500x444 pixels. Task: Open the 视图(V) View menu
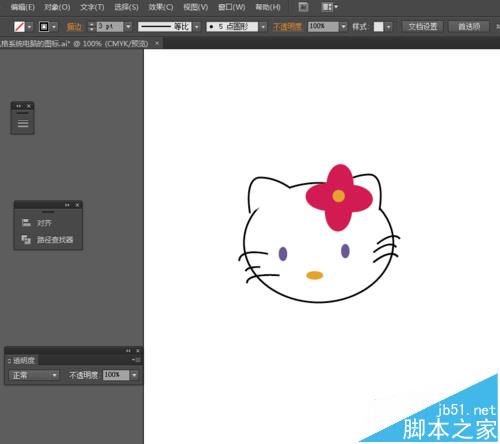[x=196, y=7]
